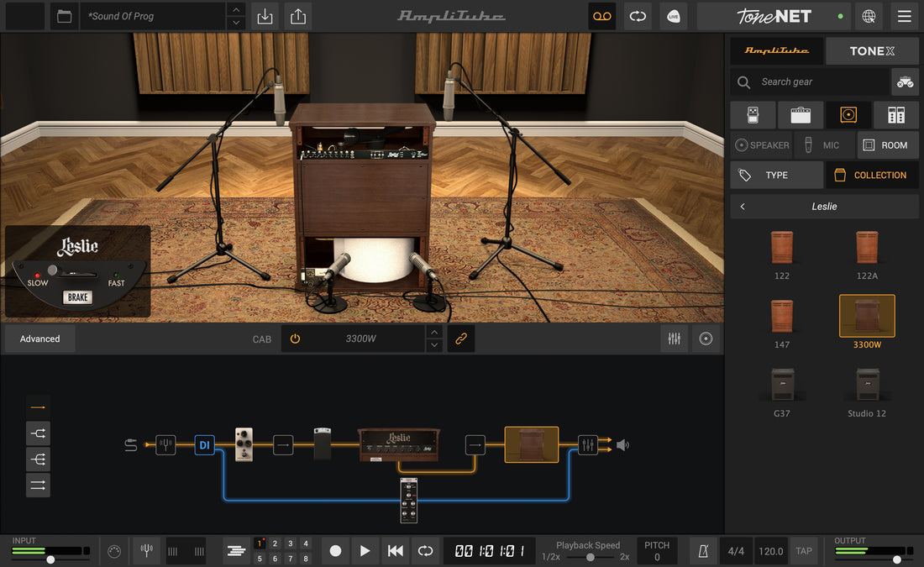Select the 3300W cabinet thumbnail

pos(867,316)
